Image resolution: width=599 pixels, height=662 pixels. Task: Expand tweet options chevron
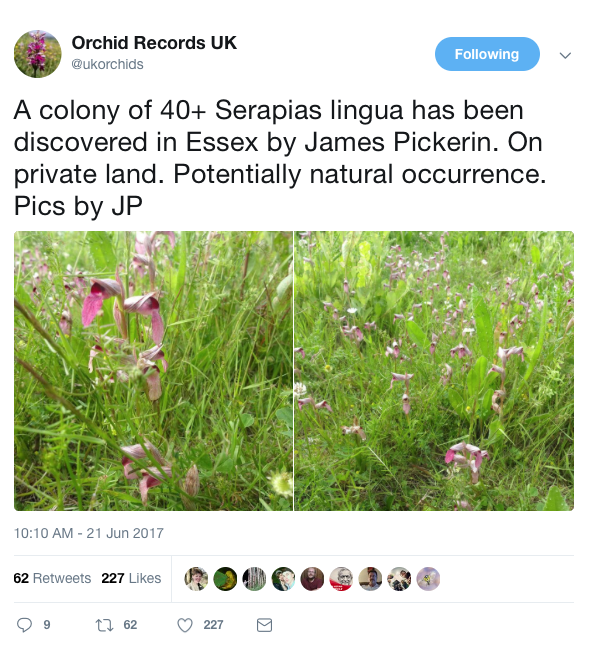pos(565,55)
